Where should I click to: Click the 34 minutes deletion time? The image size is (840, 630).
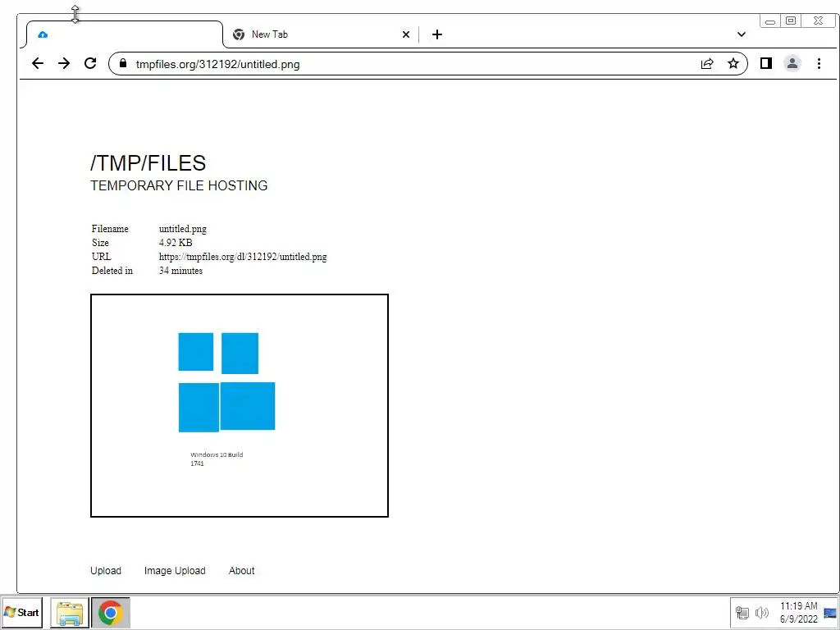click(180, 271)
